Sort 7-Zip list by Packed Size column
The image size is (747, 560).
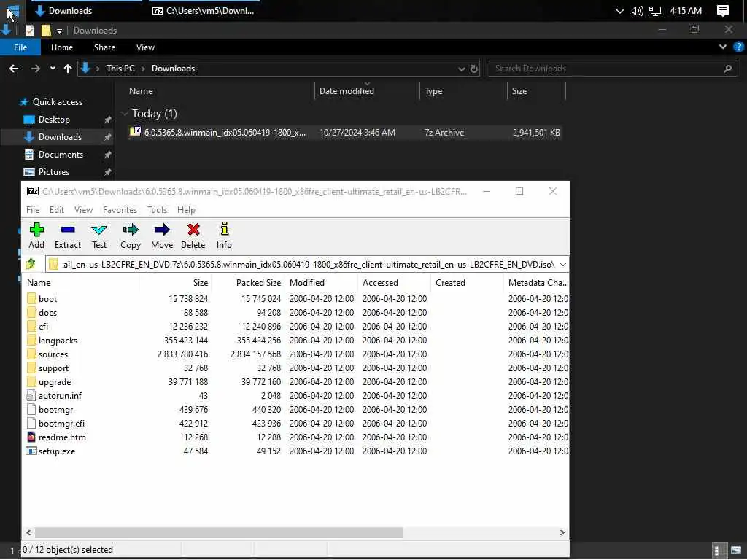(x=248, y=282)
